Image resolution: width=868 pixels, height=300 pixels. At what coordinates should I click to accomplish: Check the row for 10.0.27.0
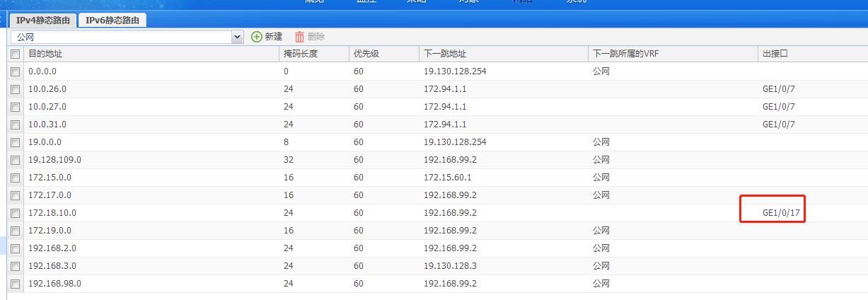pyautogui.click(x=15, y=107)
